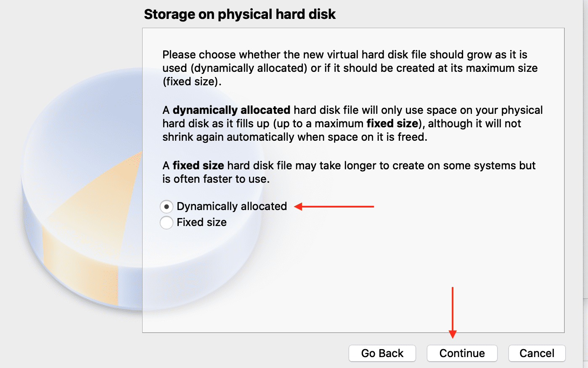The image size is (588, 368).
Task: Choose the Fixed size radio button
Action: (167, 223)
